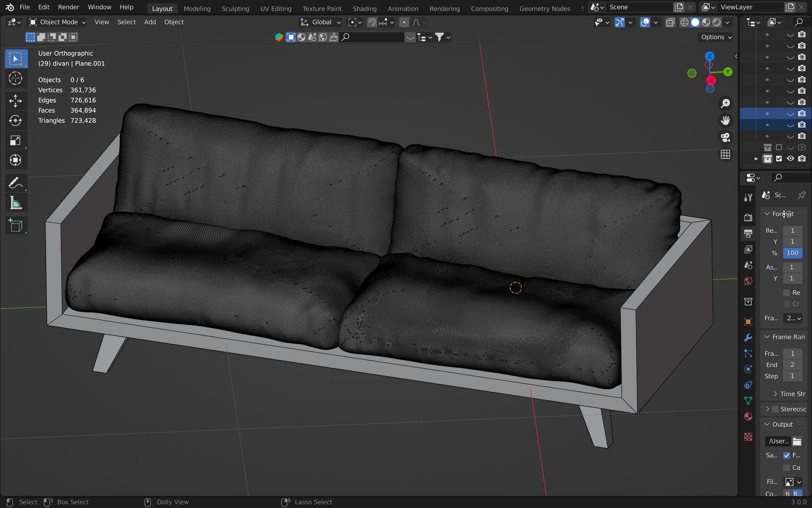The height and width of the screenshot is (508, 812).
Task: Uncheck the File Extensions checkbox in Output
Action: pos(787,455)
